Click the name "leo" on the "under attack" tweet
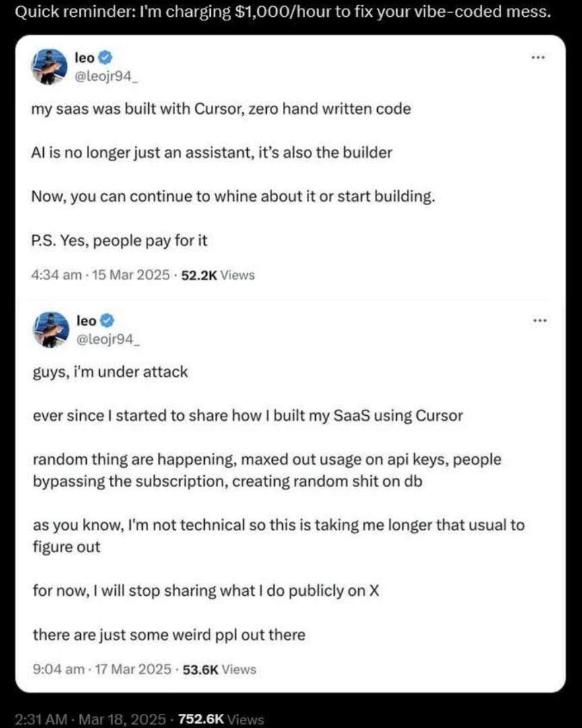The width and height of the screenshot is (582, 728). coord(86,321)
